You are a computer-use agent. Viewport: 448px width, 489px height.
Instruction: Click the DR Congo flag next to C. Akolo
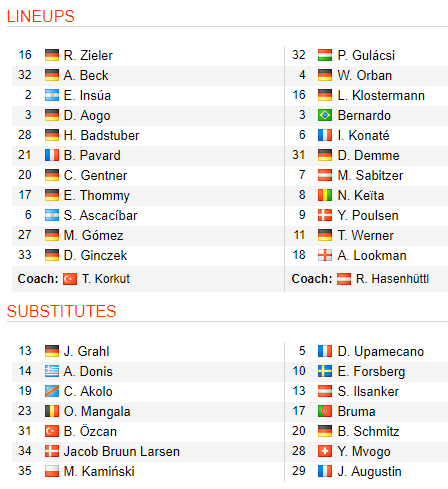pyautogui.click(x=52, y=391)
